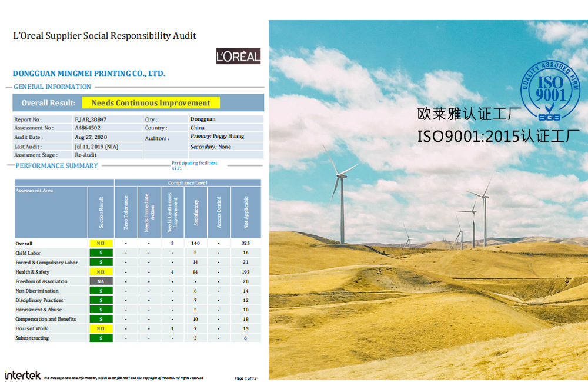Screen dimensions: 588x382
Task: Click the green S badge for Child Labor
Action: coord(101,253)
